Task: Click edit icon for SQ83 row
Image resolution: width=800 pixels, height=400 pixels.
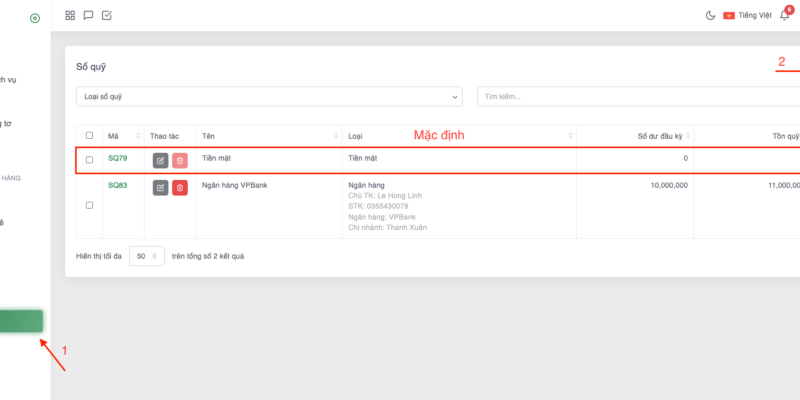Action: pos(160,187)
